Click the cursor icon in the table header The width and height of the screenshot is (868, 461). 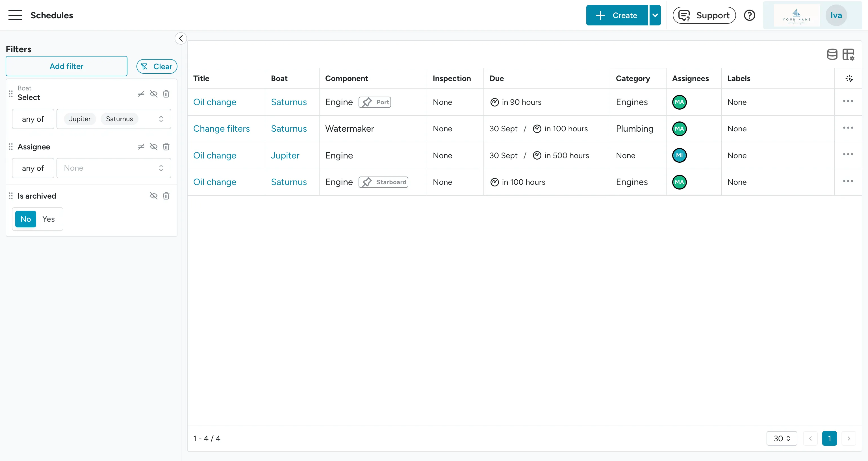point(849,79)
